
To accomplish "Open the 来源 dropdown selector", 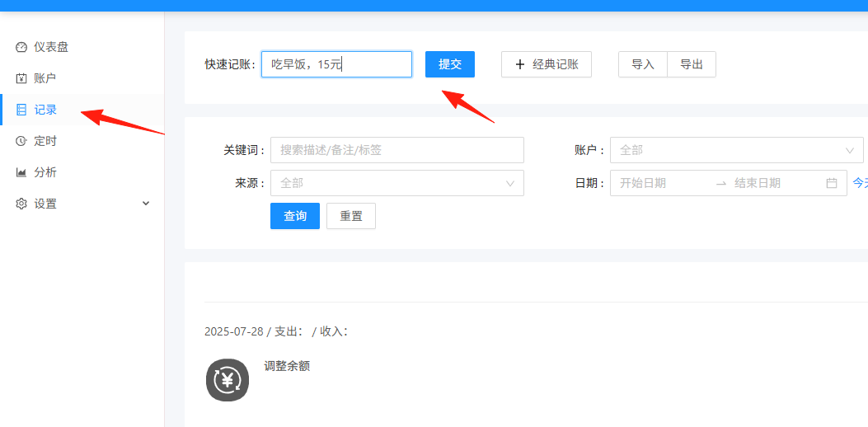I will 397,183.
